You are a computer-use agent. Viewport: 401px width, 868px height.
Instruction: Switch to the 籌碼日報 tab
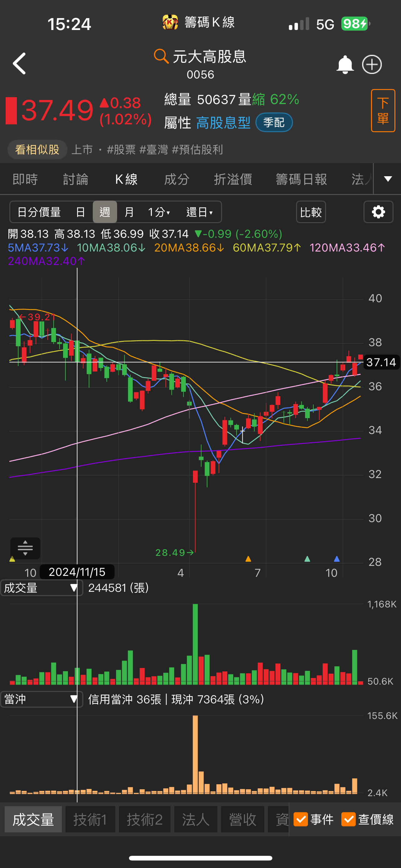click(301, 179)
